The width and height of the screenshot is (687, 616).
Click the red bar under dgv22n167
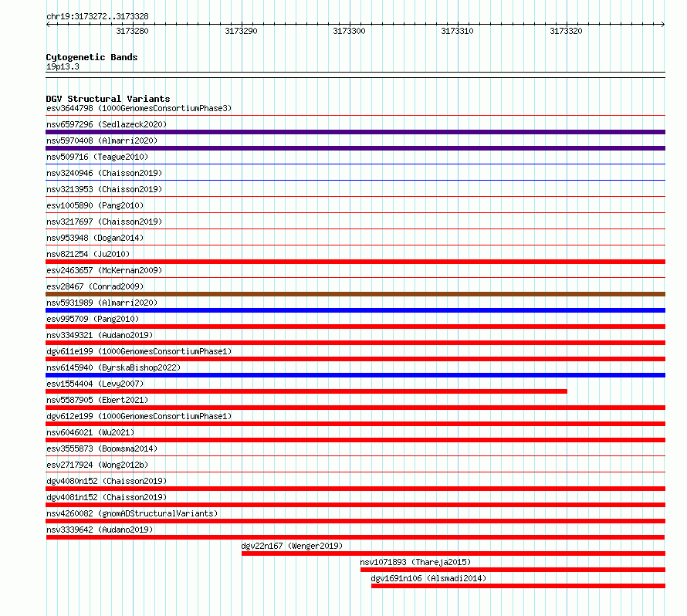pos(453,553)
